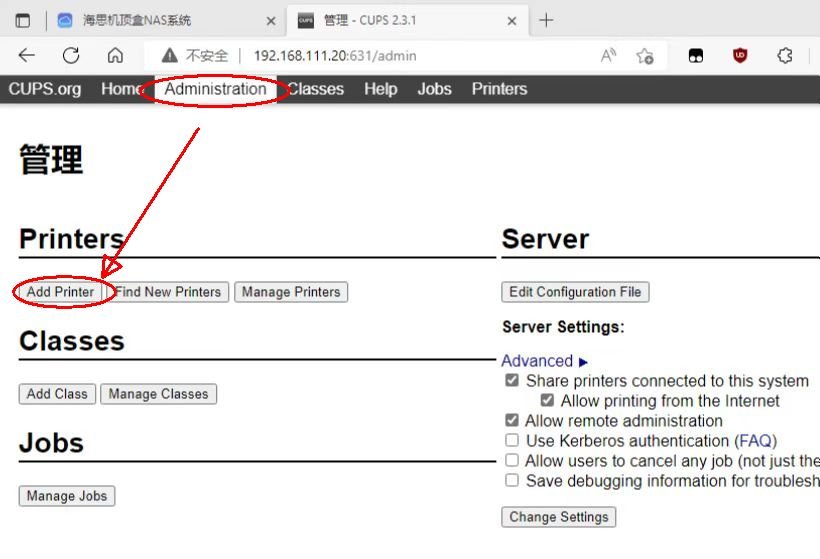Open the tab actions menu icon
This screenshot has height=559, width=820.
click(x=23, y=20)
